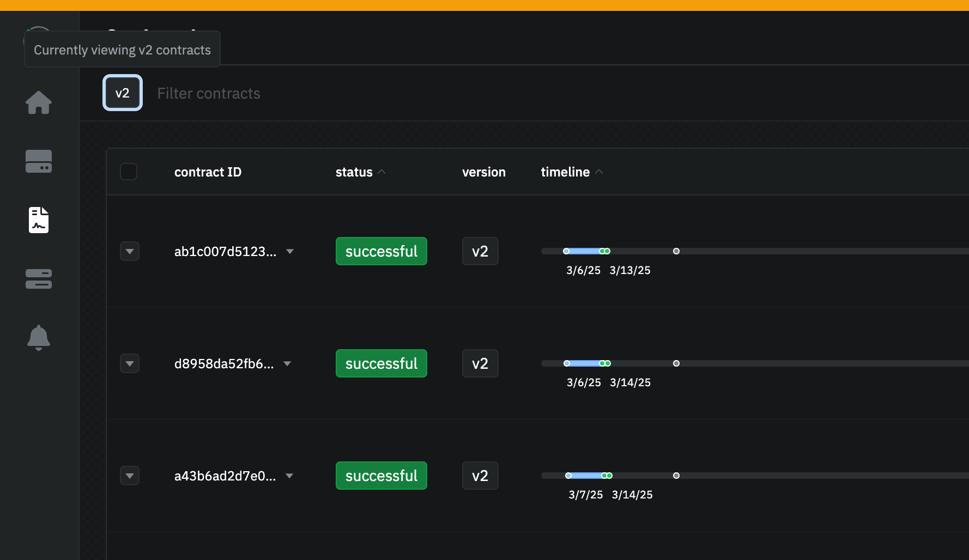Viewport: 969px width, 560px height.
Task: Click the 3/13/25 date label
Action: [630, 270]
